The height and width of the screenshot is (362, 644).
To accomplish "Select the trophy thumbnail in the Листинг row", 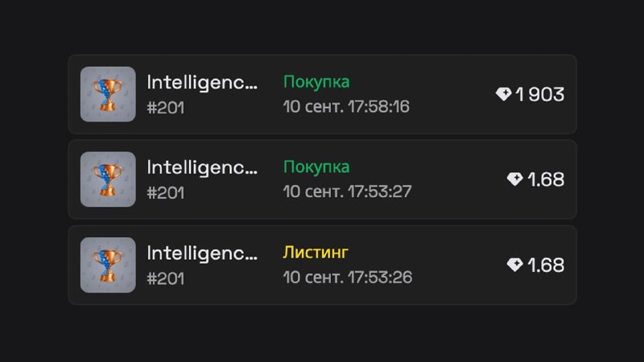I will [108, 265].
